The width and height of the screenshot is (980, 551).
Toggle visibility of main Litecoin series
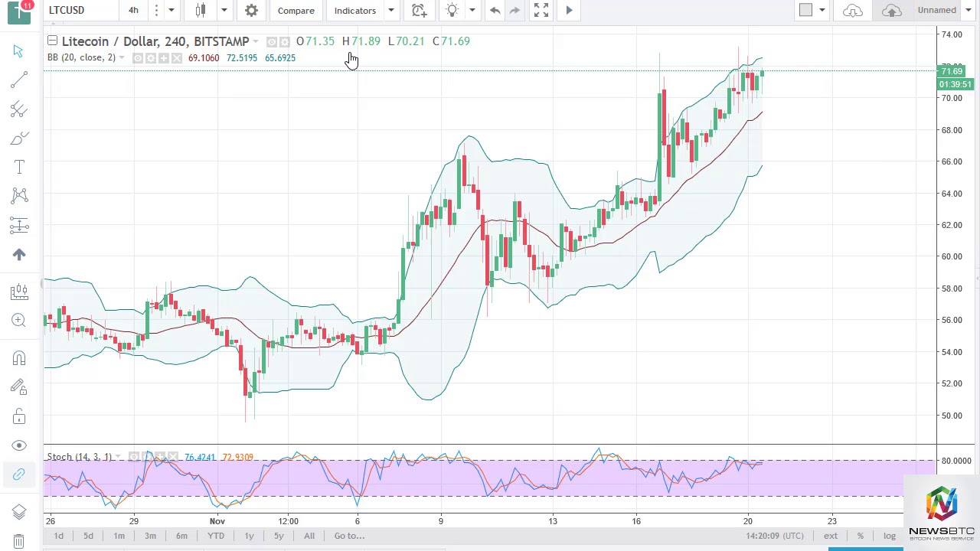(x=272, y=41)
